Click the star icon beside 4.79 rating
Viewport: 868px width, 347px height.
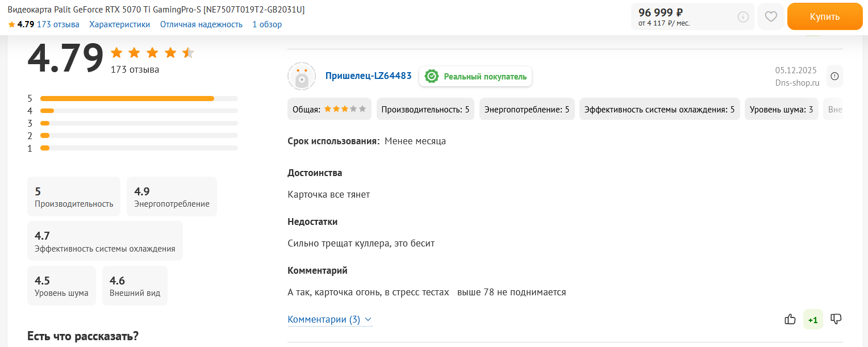pos(11,24)
